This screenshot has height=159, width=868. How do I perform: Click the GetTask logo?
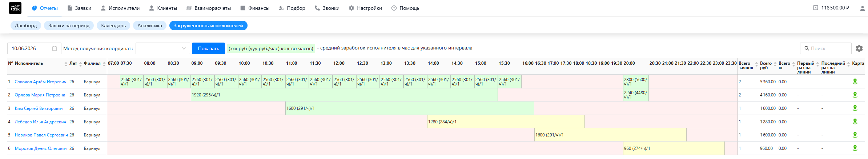(x=15, y=8)
